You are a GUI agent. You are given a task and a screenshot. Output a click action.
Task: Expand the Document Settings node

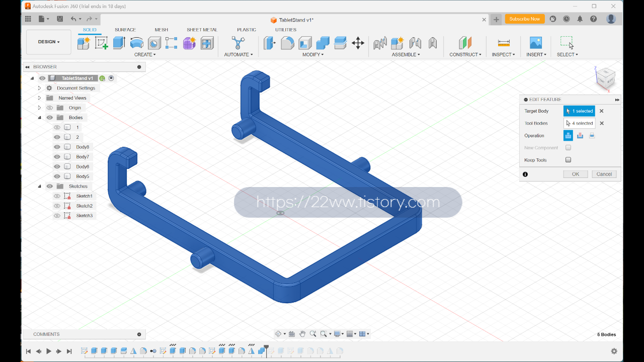point(39,88)
